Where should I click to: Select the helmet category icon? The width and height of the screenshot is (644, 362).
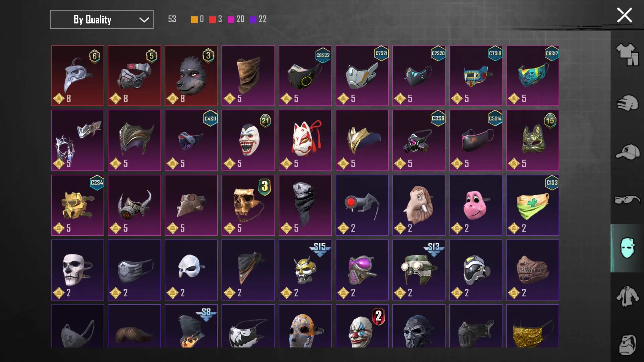coord(627,103)
